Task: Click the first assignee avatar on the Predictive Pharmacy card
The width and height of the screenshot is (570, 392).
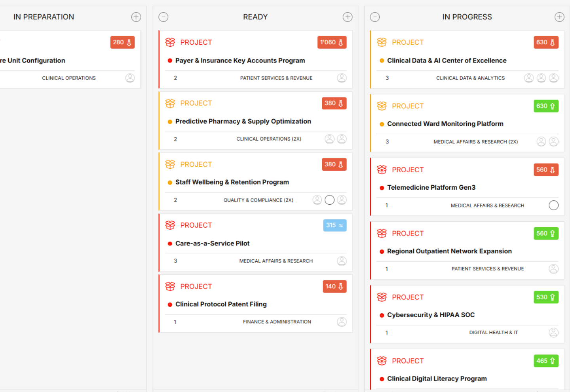Action: pos(329,139)
